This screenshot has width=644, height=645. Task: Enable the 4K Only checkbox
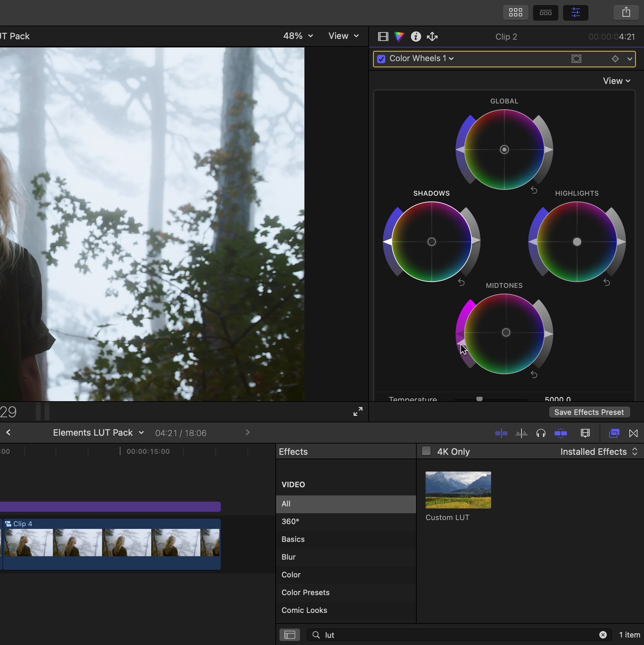click(x=426, y=451)
